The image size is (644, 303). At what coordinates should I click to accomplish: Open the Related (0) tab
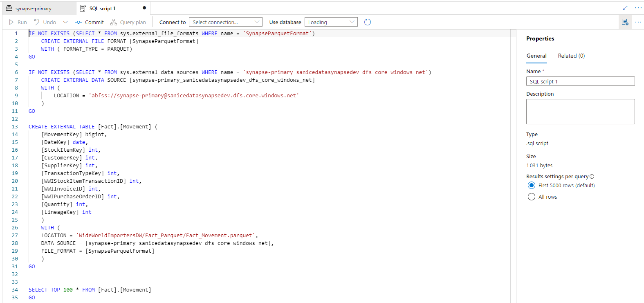click(571, 56)
